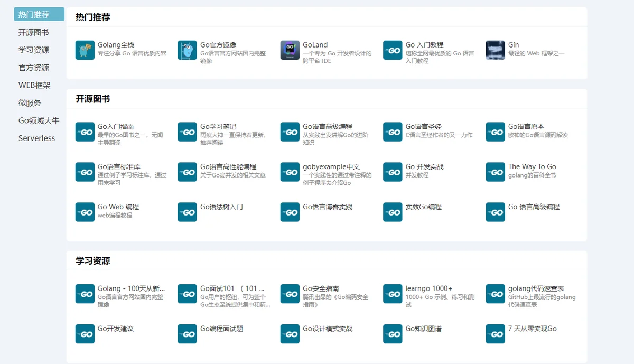Click the Go学习笔记 icon
The image size is (634, 364).
[188, 132]
